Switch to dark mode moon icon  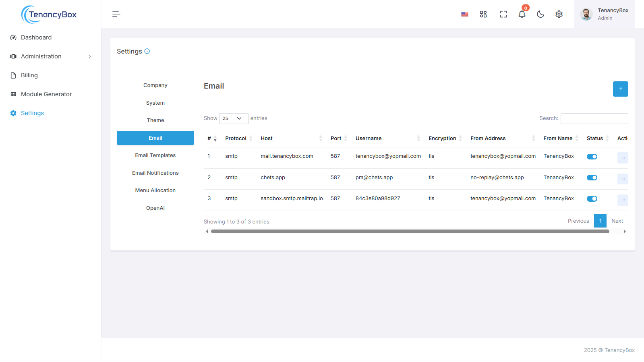(540, 14)
